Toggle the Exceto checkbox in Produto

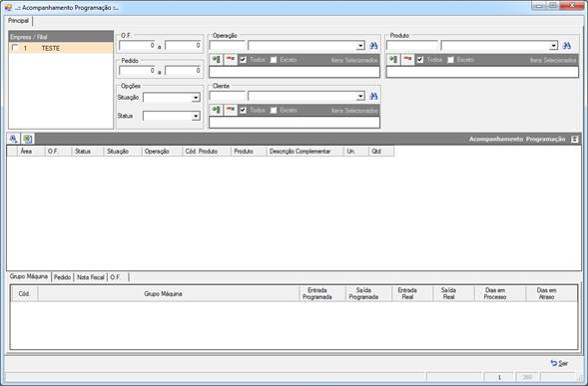pos(450,60)
